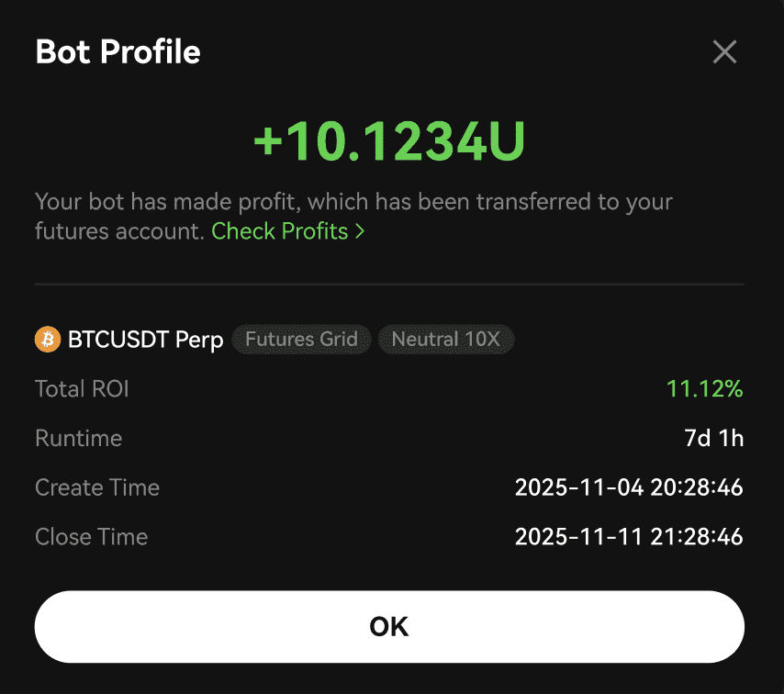Image resolution: width=784 pixels, height=694 pixels.
Task: Close the Bot Profile dialog
Action: (724, 52)
